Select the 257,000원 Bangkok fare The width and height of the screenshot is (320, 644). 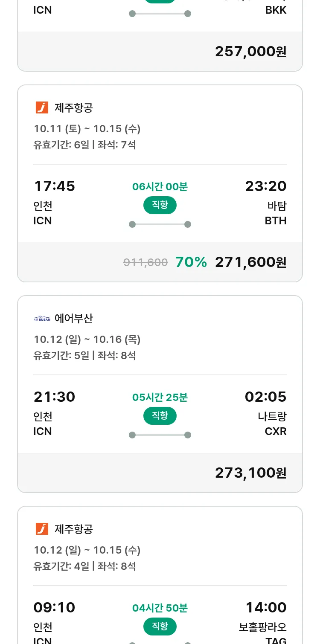250,52
